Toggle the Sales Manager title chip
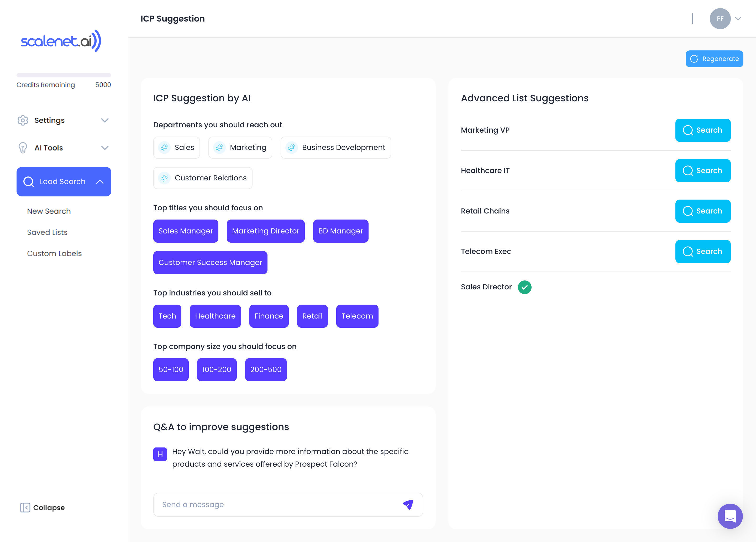 (186, 231)
